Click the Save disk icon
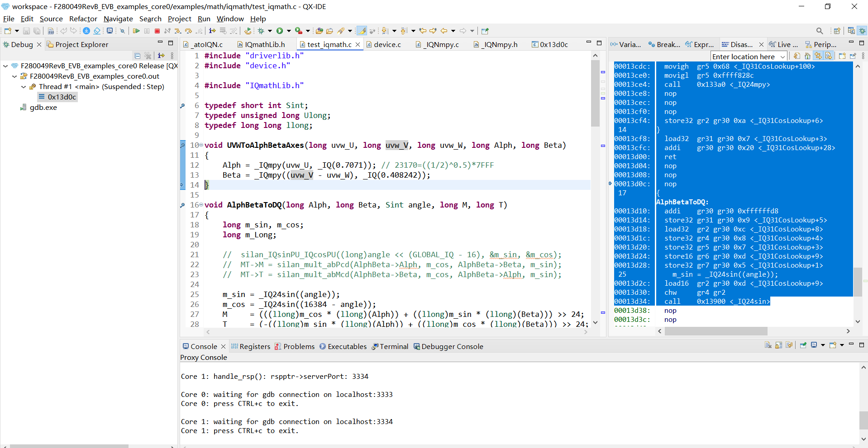Viewport: 868px width, 448px height. 26,31
